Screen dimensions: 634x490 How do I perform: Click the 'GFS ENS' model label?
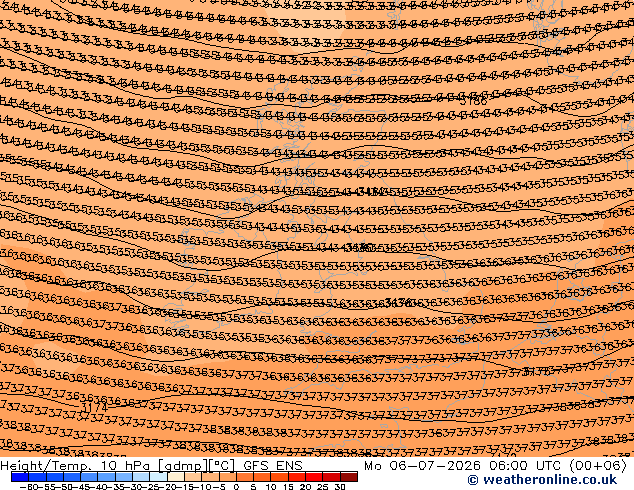point(273,466)
